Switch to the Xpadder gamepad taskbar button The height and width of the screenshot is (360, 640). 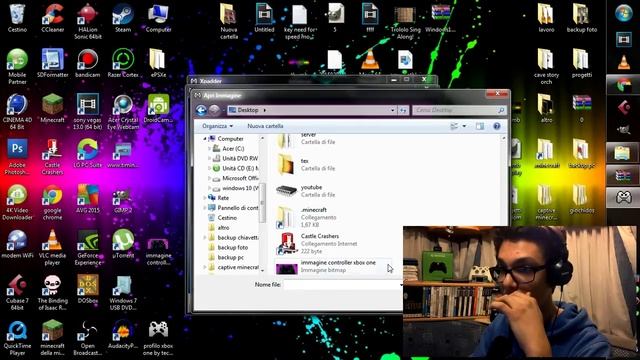tap(623, 198)
